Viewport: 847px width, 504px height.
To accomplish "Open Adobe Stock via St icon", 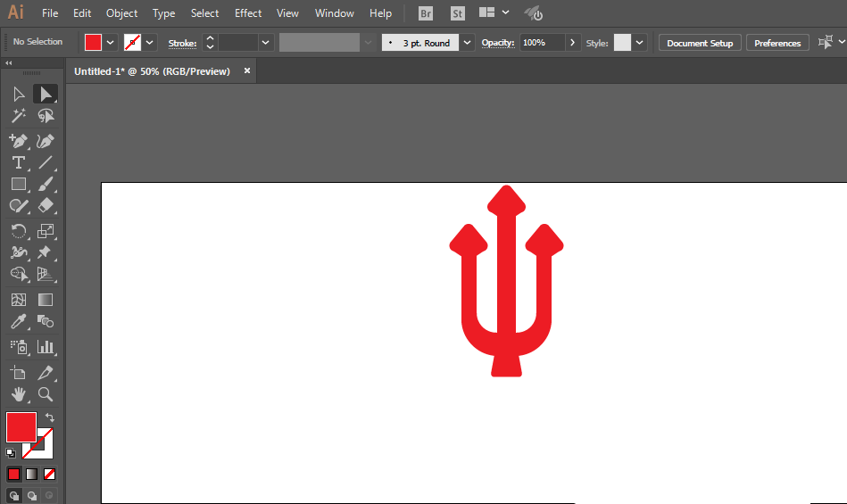I will (x=458, y=13).
